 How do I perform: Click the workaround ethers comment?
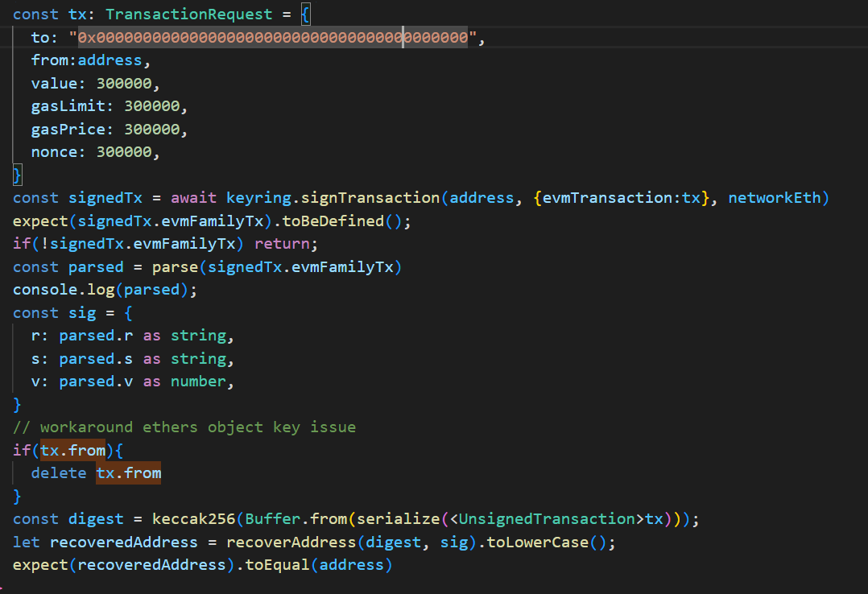[184, 427]
